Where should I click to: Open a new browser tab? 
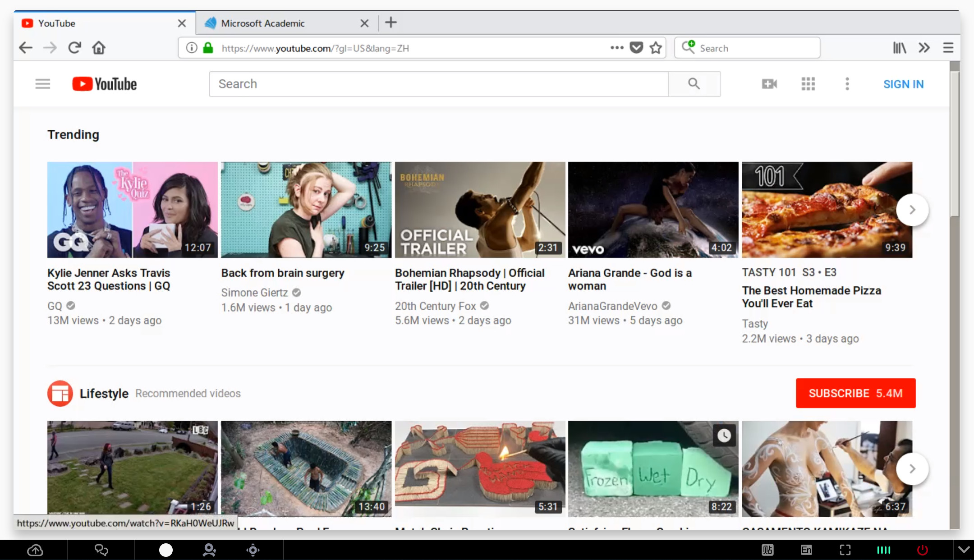pyautogui.click(x=391, y=23)
